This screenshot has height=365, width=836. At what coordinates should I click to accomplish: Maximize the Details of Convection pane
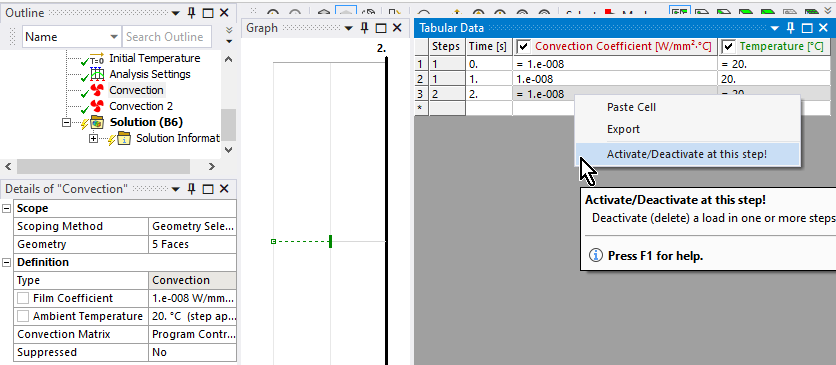pos(208,189)
